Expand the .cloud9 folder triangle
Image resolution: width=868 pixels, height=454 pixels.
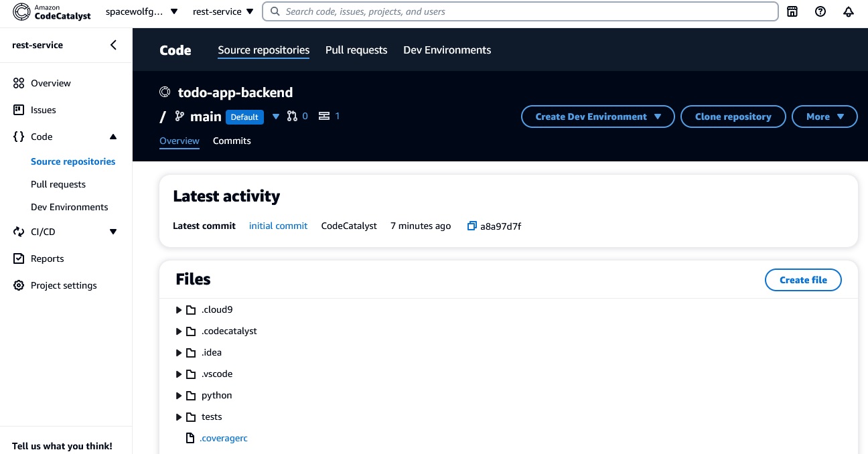click(x=179, y=310)
